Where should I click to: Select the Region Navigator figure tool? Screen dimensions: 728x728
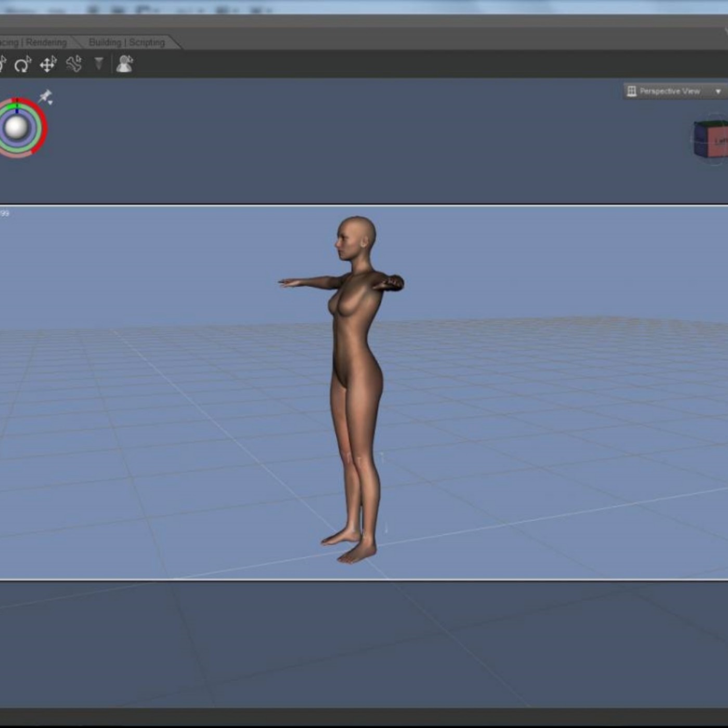[124, 64]
